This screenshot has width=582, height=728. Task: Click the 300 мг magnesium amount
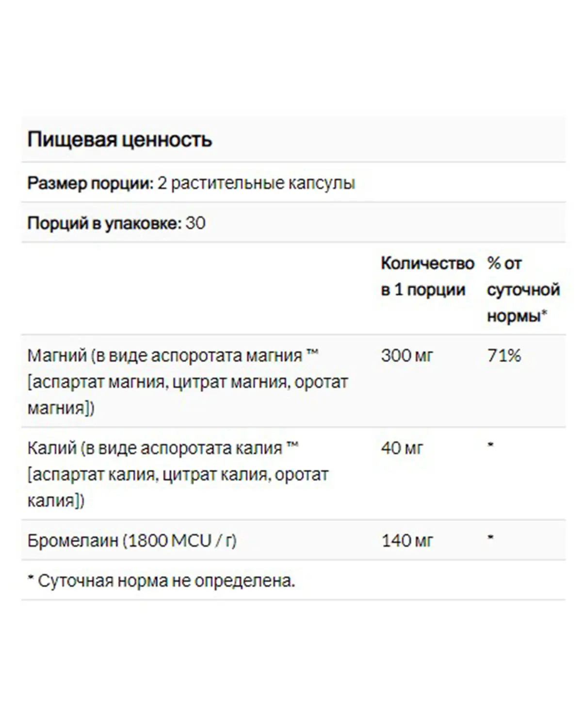(x=407, y=356)
